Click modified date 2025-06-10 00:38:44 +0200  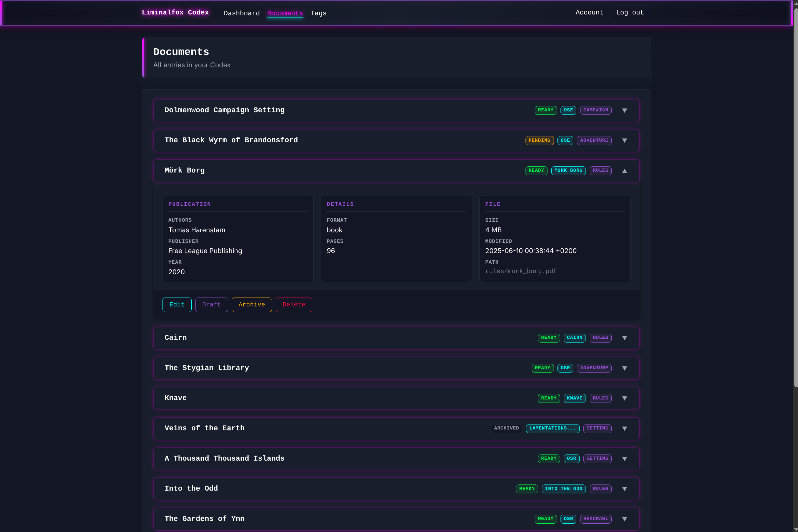pos(531,251)
